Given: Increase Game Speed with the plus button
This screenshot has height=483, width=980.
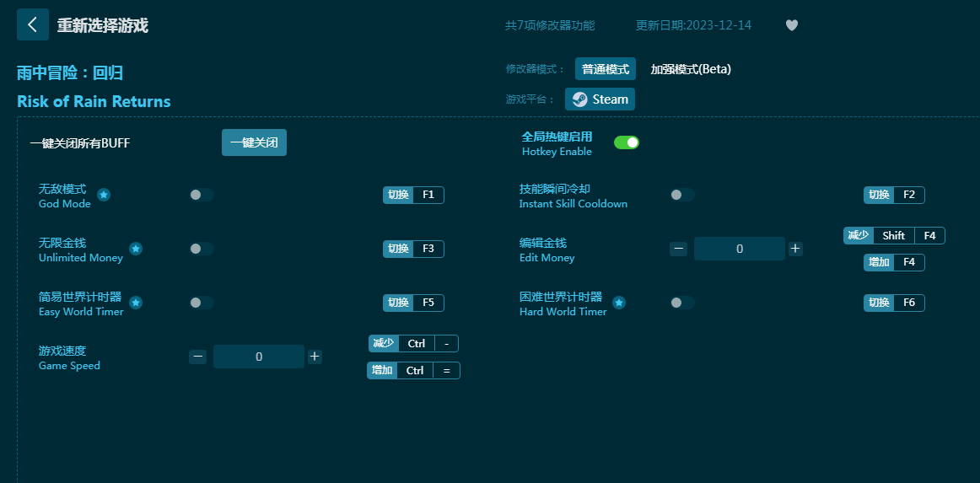Looking at the screenshot, I should click(x=315, y=357).
